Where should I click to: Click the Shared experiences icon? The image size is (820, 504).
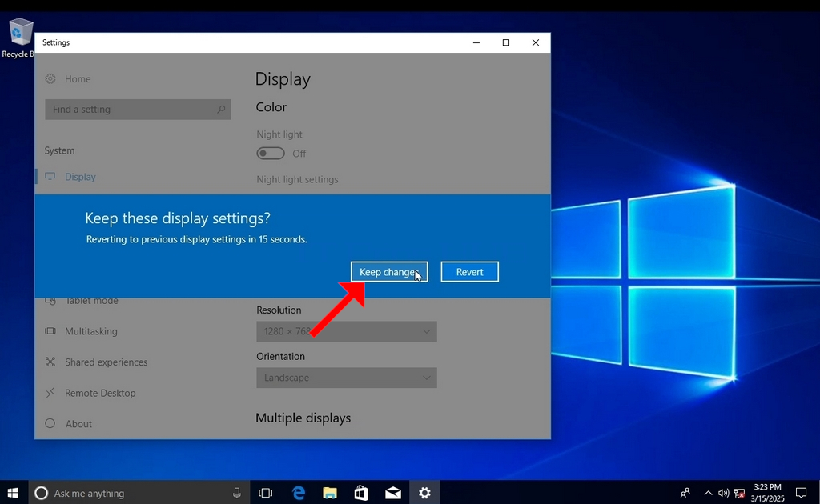click(50, 362)
